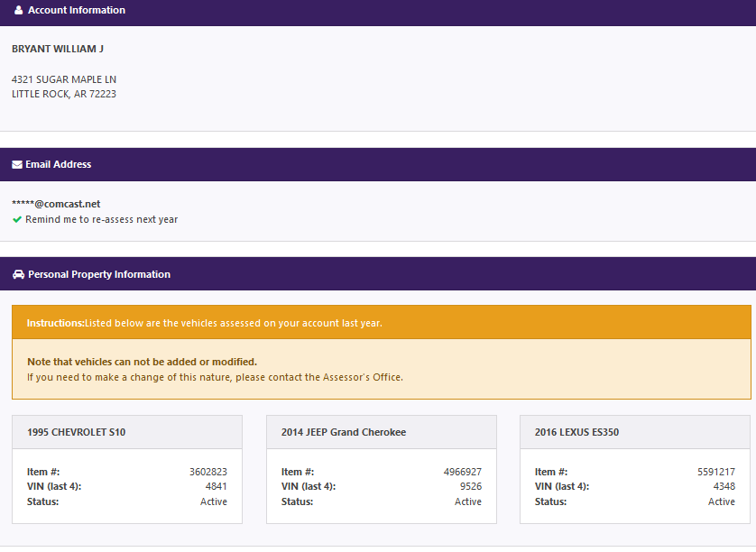
Task: Click item number 5591217
Action: pos(716,472)
